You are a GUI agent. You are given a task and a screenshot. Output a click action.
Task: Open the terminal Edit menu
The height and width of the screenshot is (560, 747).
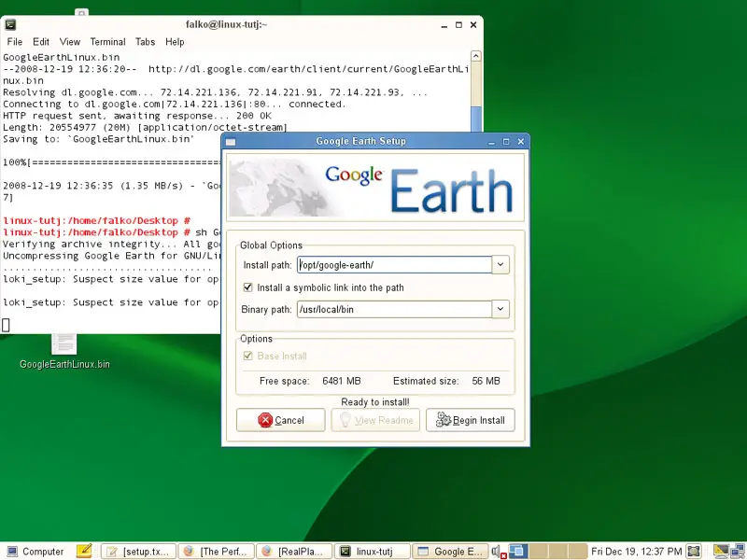click(41, 42)
